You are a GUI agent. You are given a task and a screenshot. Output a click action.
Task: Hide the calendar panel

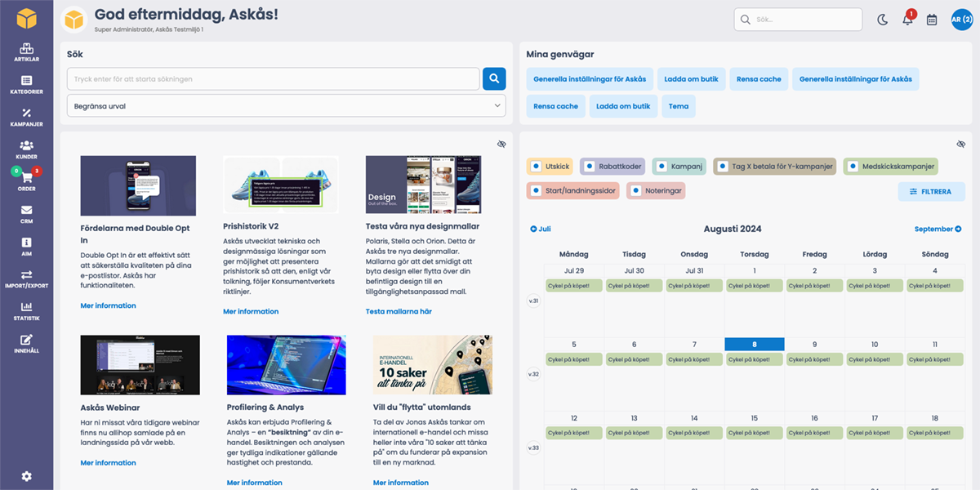[x=961, y=144]
